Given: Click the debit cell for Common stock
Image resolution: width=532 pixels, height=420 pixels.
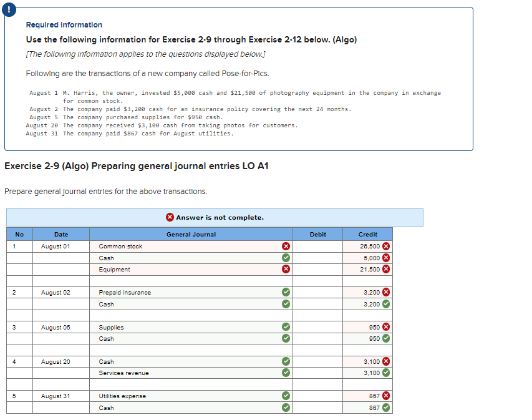Looking at the screenshot, I should click(x=317, y=246).
